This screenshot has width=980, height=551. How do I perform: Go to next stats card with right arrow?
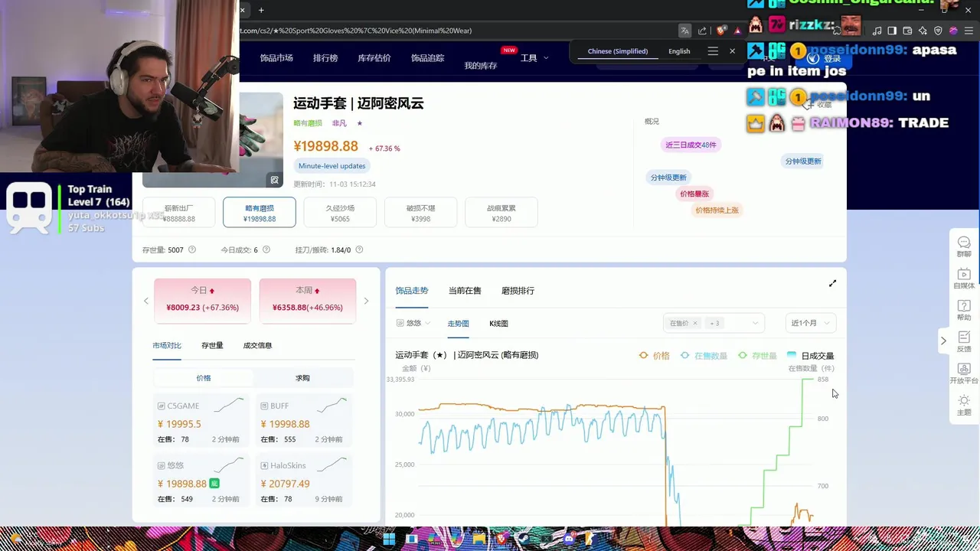click(x=366, y=301)
